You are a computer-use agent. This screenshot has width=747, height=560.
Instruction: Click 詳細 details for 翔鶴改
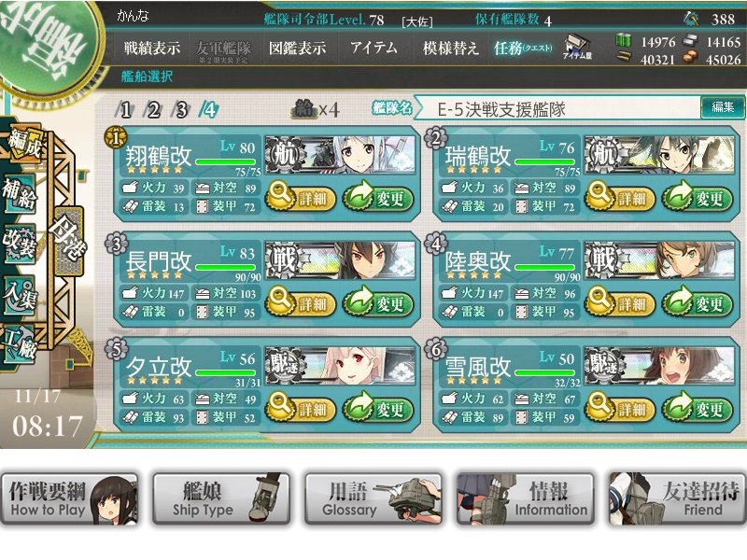pyautogui.click(x=300, y=197)
